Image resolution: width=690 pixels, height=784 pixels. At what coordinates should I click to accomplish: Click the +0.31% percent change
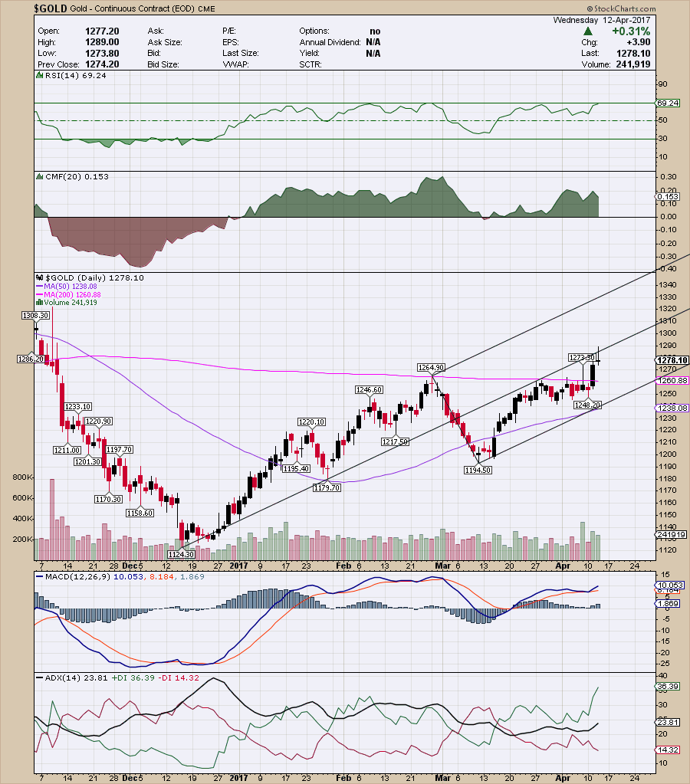[631, 31]
